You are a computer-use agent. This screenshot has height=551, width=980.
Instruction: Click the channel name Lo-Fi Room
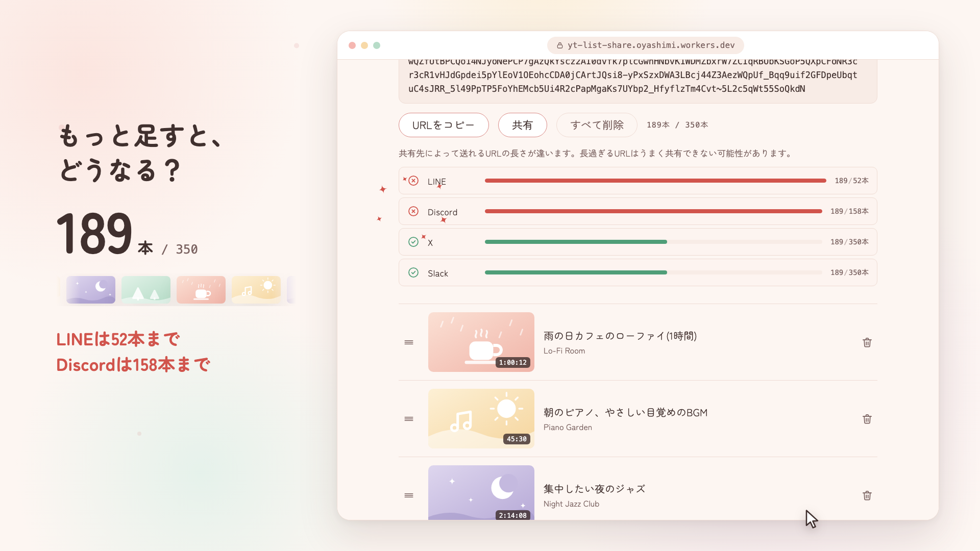click(564, 351)
